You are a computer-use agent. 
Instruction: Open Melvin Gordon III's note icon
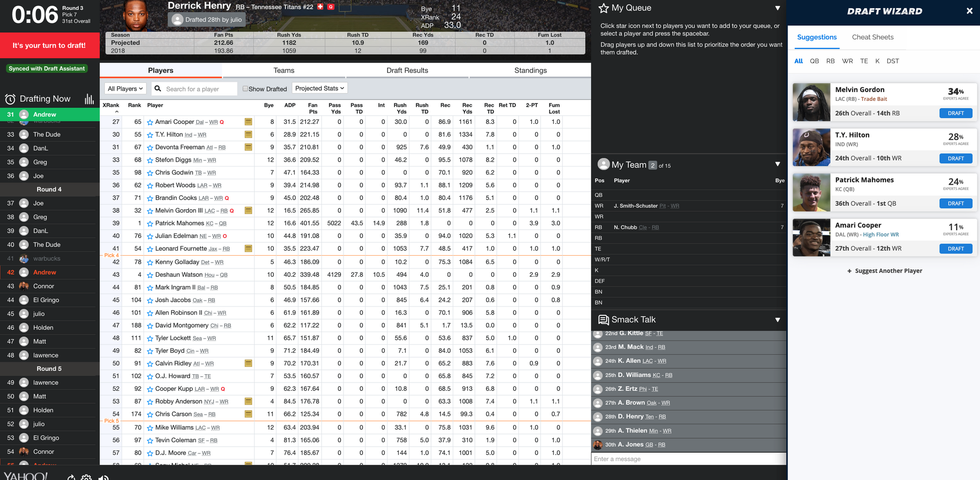(x=248, y=211)
